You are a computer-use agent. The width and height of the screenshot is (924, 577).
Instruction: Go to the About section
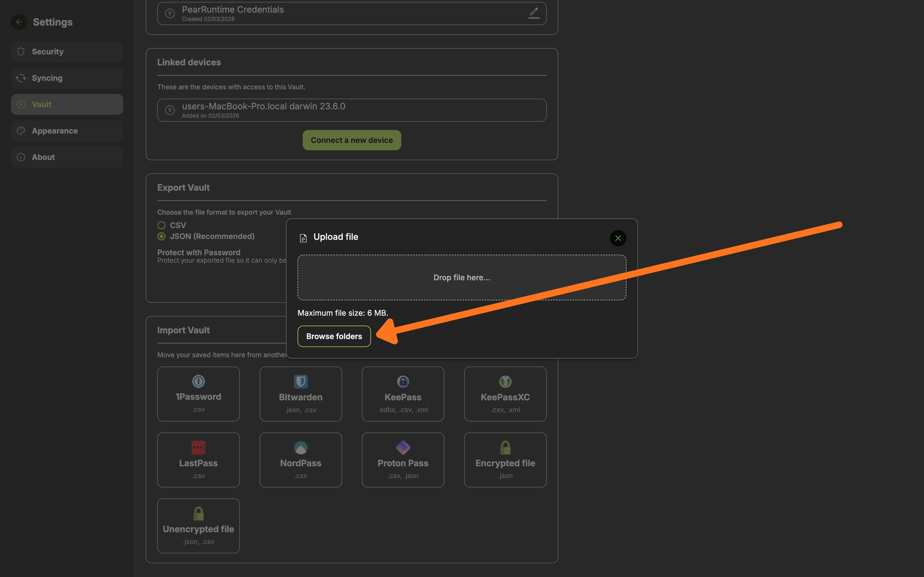click(67, 157)
